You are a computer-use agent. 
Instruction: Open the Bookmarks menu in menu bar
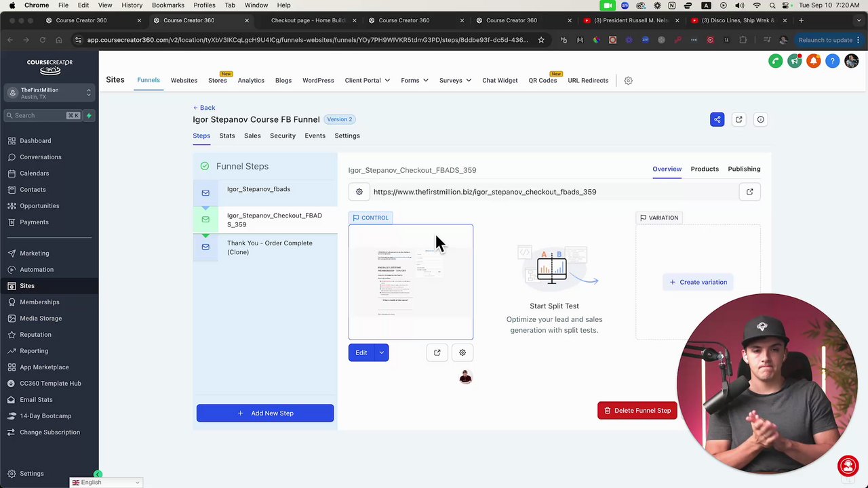tap(167, 5)
